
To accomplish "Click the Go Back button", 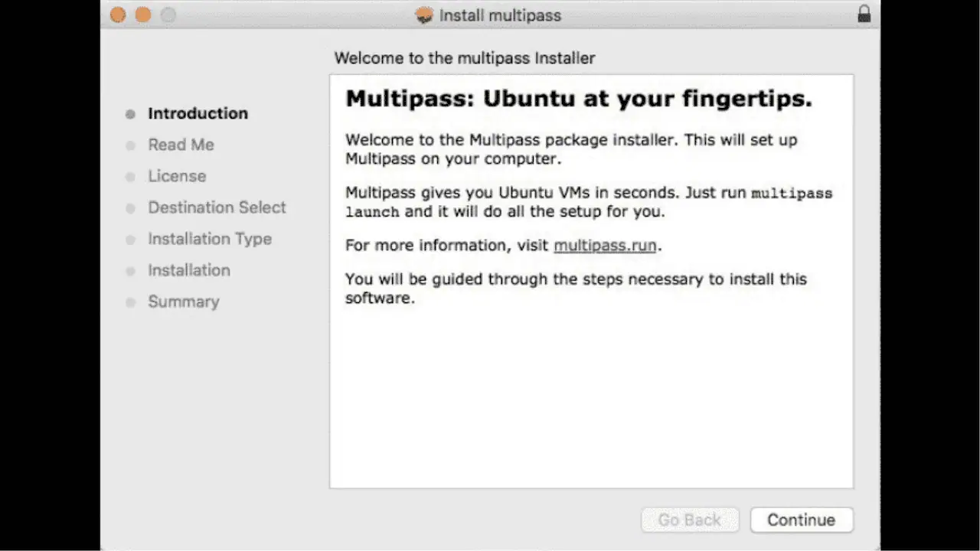I will 690,520.
